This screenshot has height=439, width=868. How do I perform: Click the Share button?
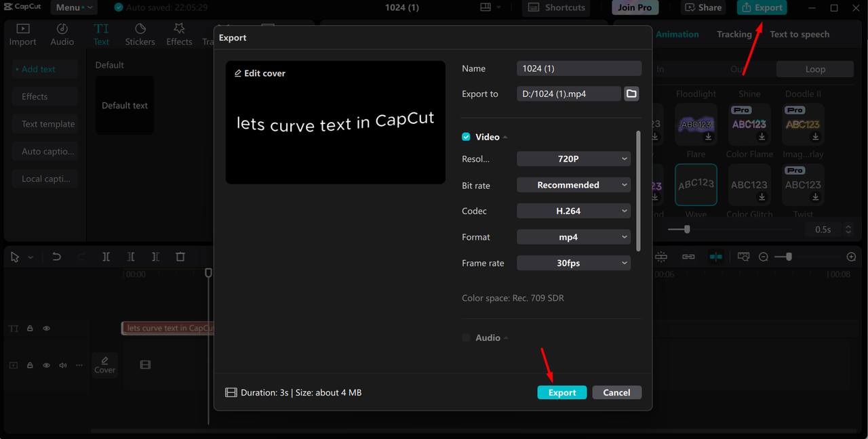click(x=703, y=7)
